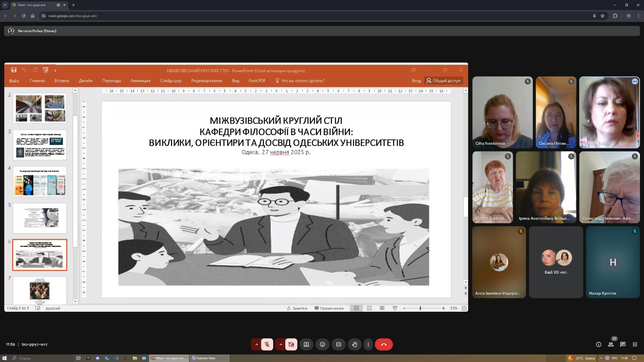Viewport: 644px width, 362px height.
Task: Show the participants list icon
Action: coord(611,344)
